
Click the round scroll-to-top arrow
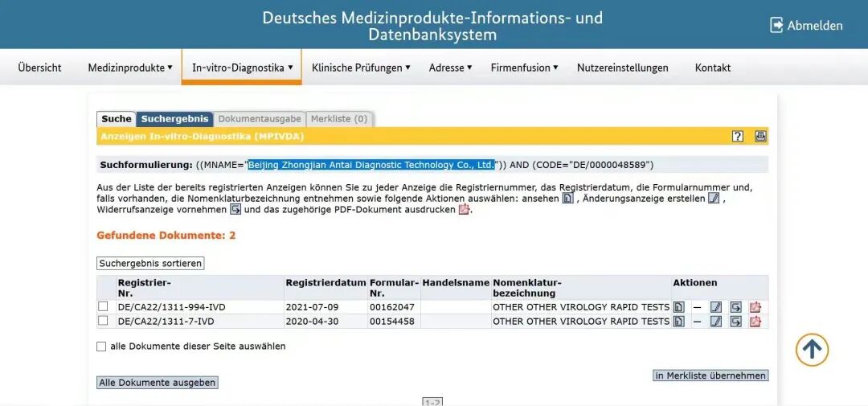(812, 350)
